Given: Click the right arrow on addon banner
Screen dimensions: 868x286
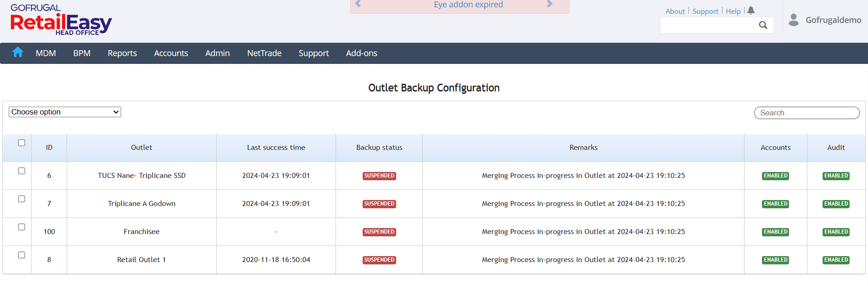Looking at the screenshot, I should coord(549,4).
